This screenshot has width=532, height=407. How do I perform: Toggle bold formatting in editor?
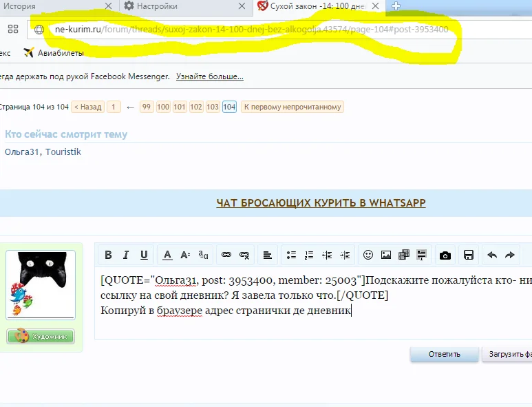pos(108,255)
